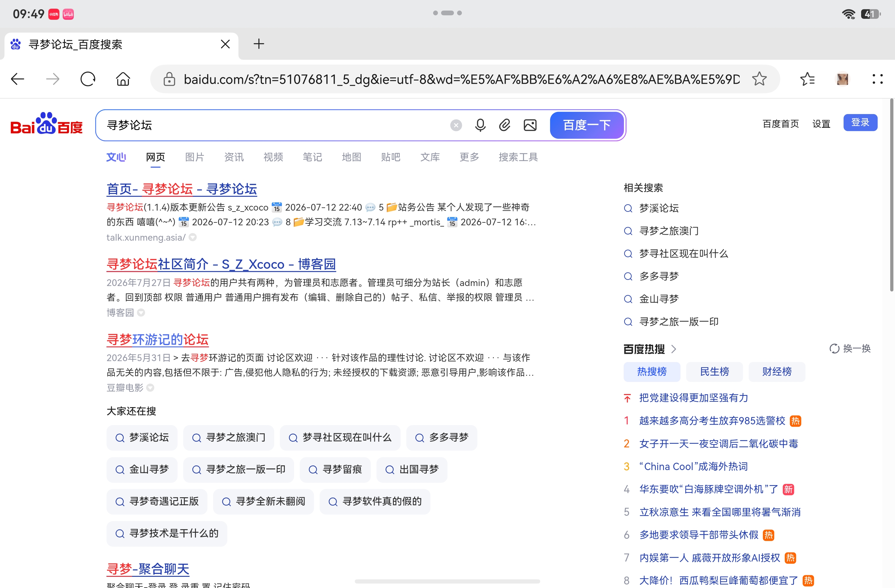
Task: Click the 出国寻梦 suggestion chip
Action: pyautogui.click(x=412, y=469)
